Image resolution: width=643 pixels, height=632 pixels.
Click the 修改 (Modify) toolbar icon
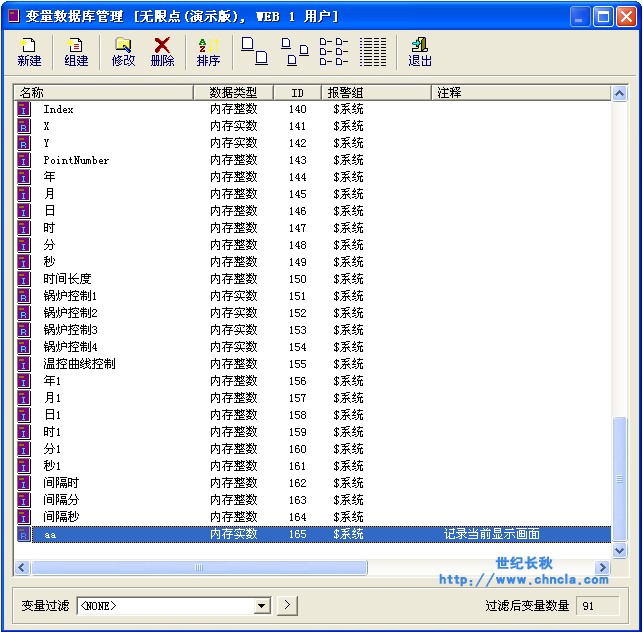123,52
